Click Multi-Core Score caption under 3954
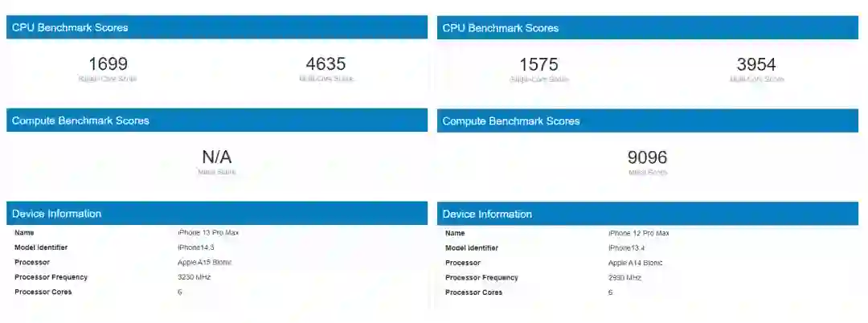Viewport: 868px width, 323px height. pos(757,79)
